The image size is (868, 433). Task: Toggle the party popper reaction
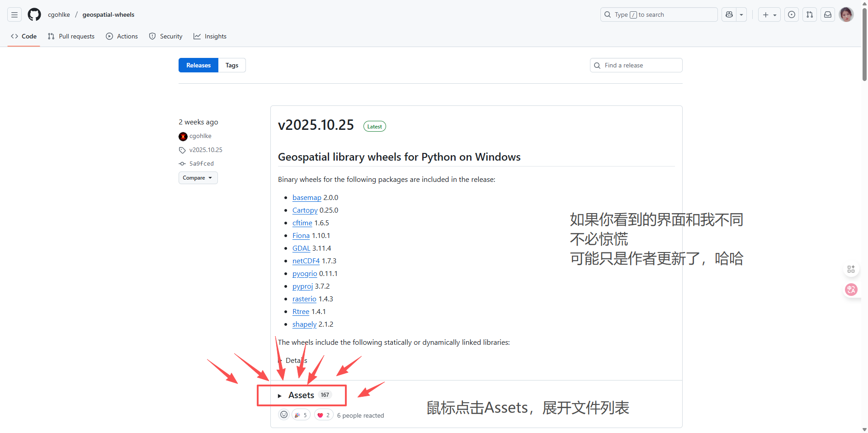point(300,414)
